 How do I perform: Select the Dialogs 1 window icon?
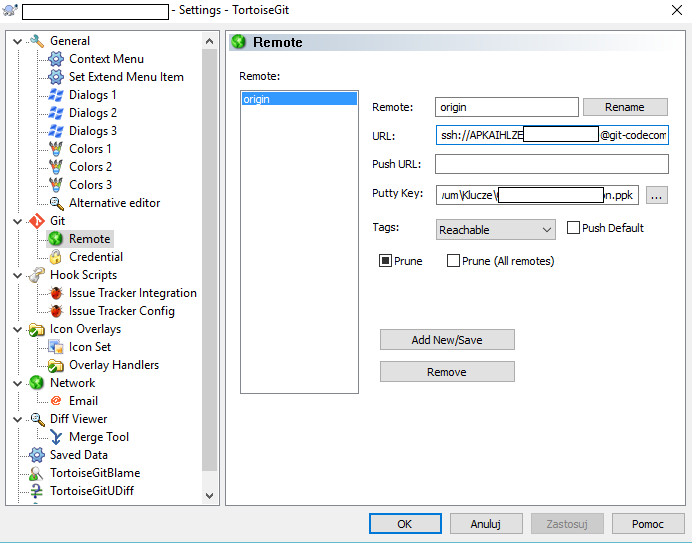(56, 95)
